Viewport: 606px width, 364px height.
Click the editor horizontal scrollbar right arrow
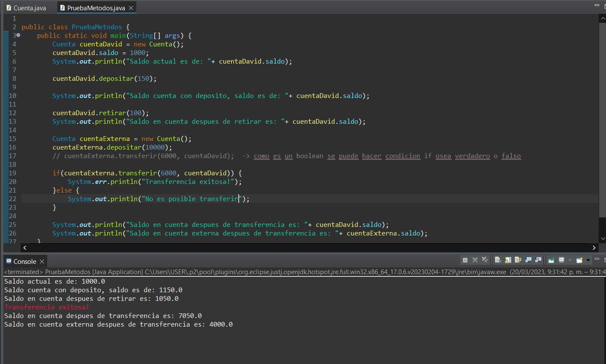(x=594, y=248)
